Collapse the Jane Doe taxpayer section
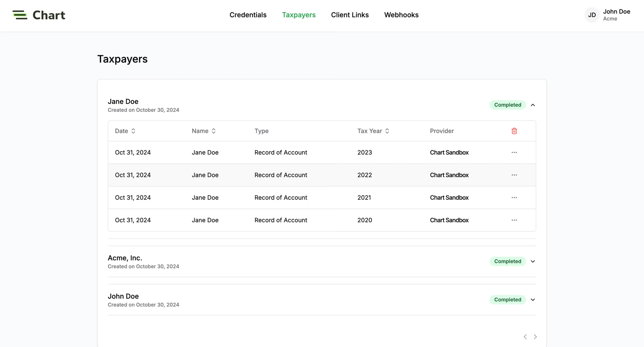 pos(533,105)
